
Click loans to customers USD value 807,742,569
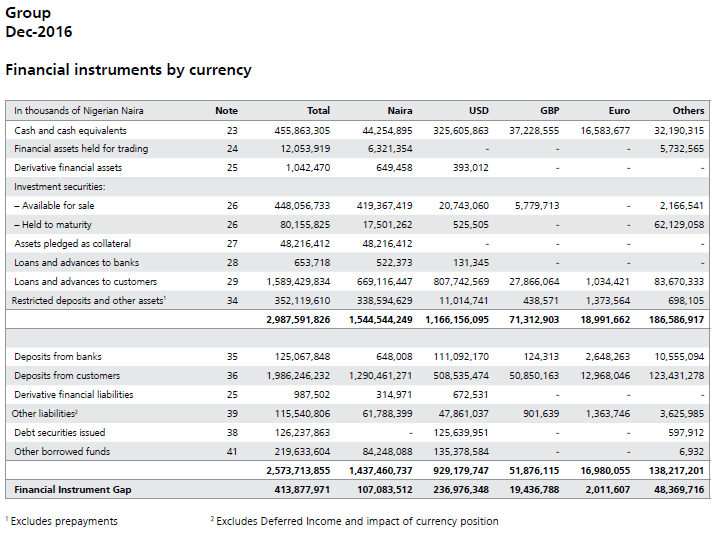pos(461,282)
